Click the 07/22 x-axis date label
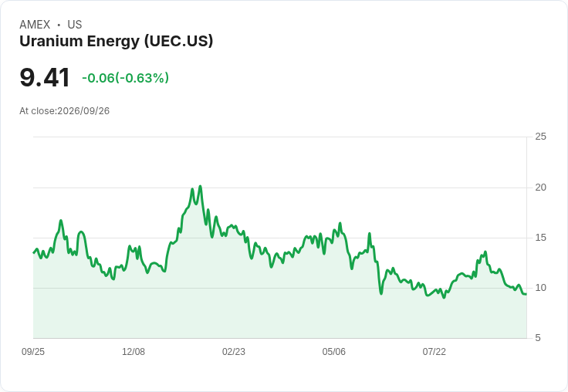Viewport: 568px width, 392px height. coord(434,351)
